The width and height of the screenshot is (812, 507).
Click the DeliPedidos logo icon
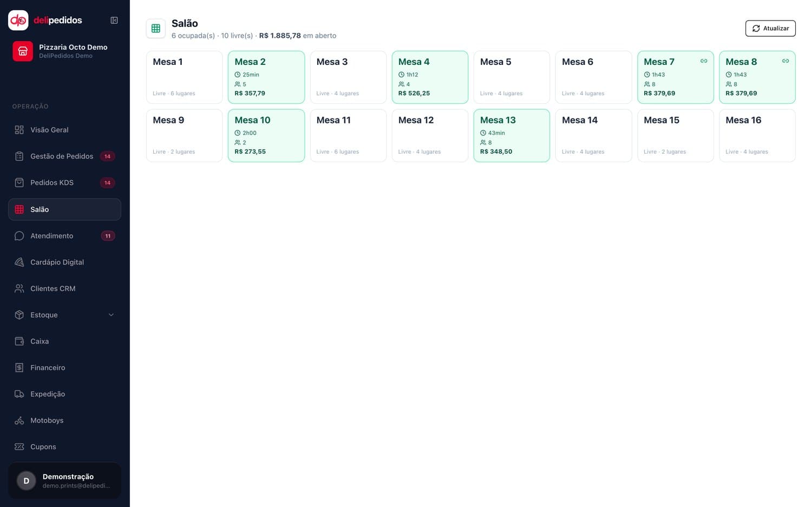18,20
